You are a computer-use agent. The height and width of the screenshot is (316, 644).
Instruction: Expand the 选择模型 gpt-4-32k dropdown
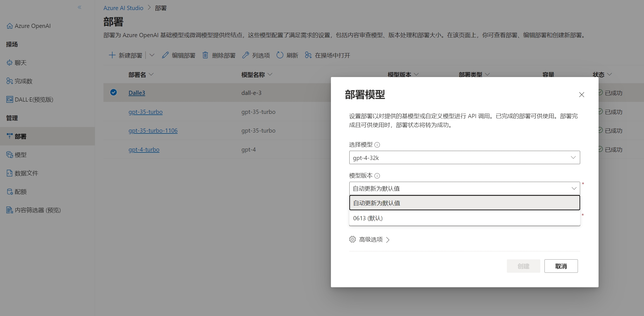pos(464,158)
